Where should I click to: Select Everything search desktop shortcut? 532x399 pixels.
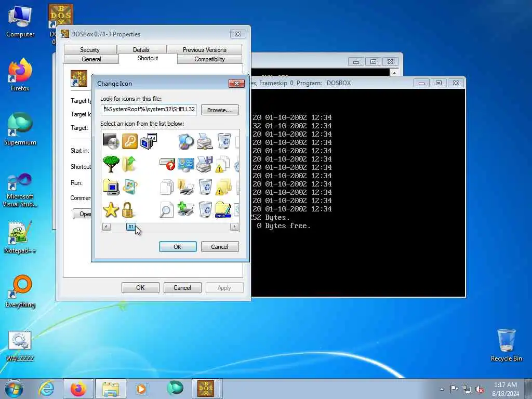tap(20, 291)
